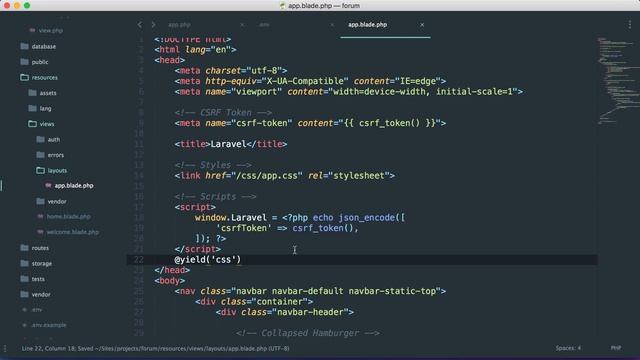640x360 pixels.
Task: Click the open layouts folder icon
Action: [x=40, y=170]
